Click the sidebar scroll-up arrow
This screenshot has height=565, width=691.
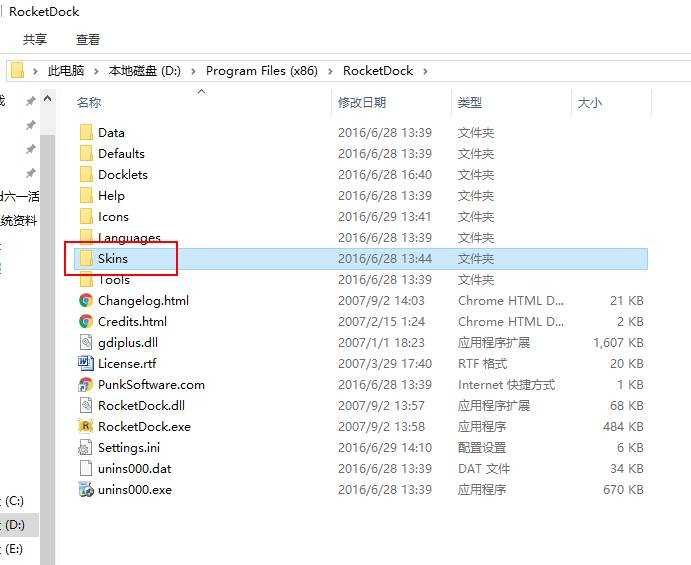tap(48, 99)
